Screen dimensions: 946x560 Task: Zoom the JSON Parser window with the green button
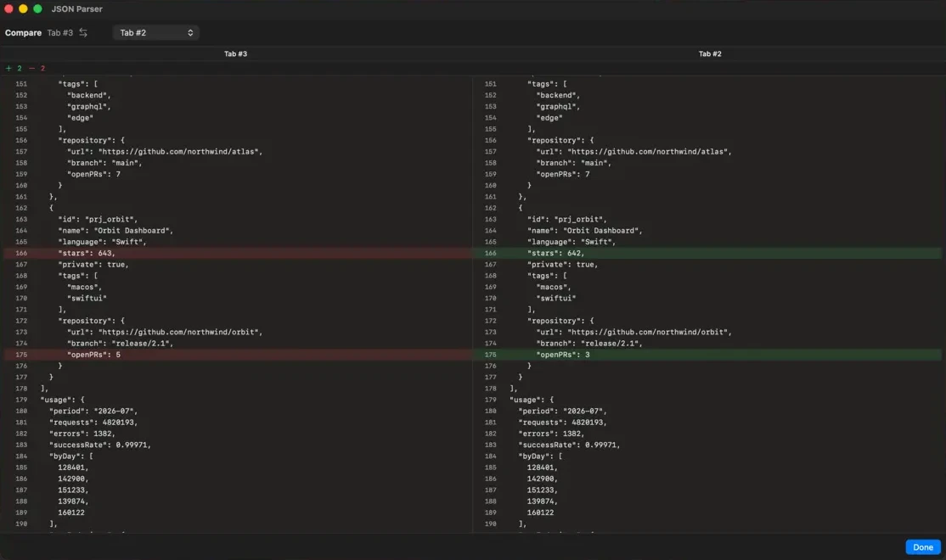(x=37, y=8)
